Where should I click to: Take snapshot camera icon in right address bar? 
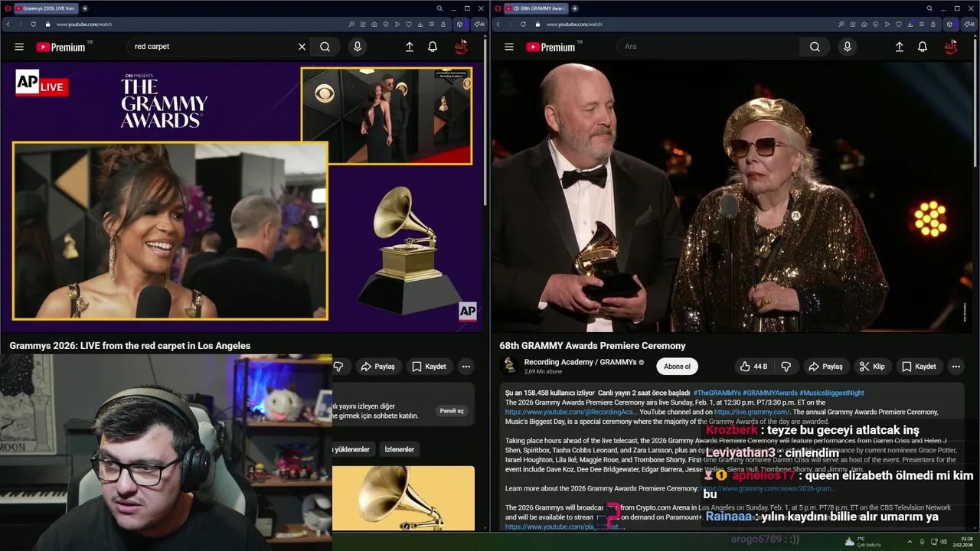(x=864, y=24)
